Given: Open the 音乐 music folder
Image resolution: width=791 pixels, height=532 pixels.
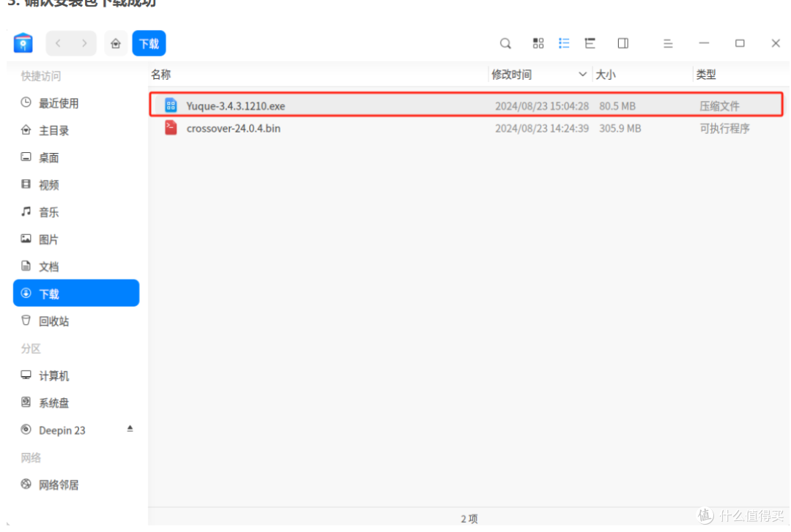Looking at the screenshot, I should pos(48,211).
